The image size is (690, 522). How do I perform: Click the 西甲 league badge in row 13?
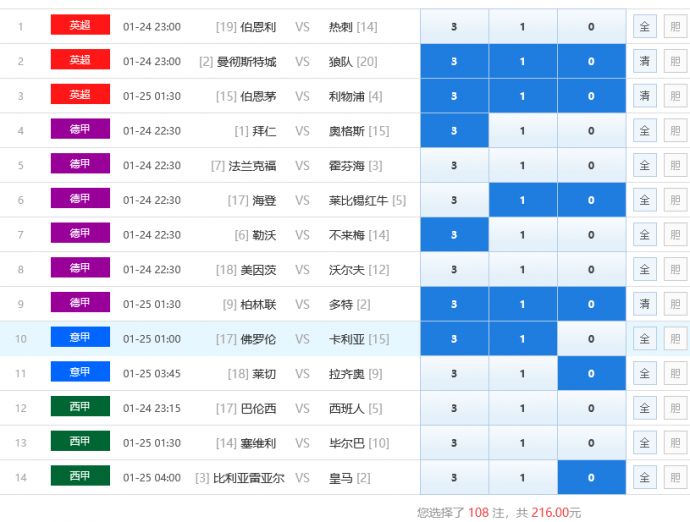tap(80, 442)
